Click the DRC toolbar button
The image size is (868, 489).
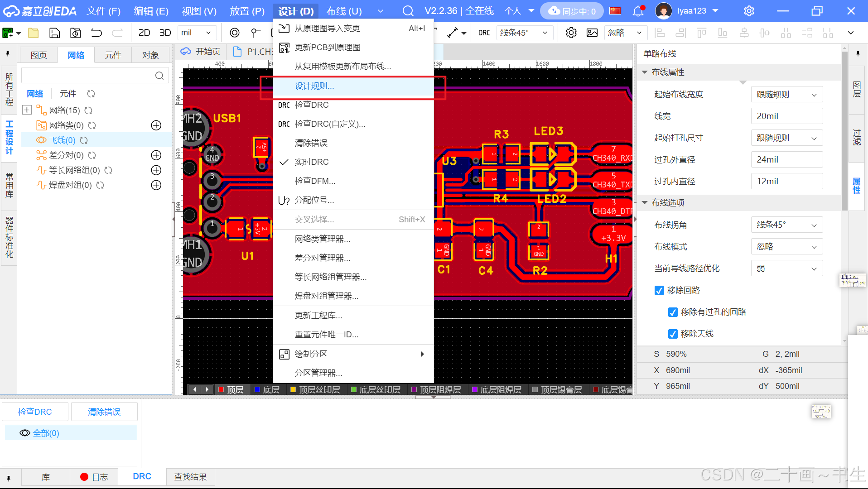(484, 33)
